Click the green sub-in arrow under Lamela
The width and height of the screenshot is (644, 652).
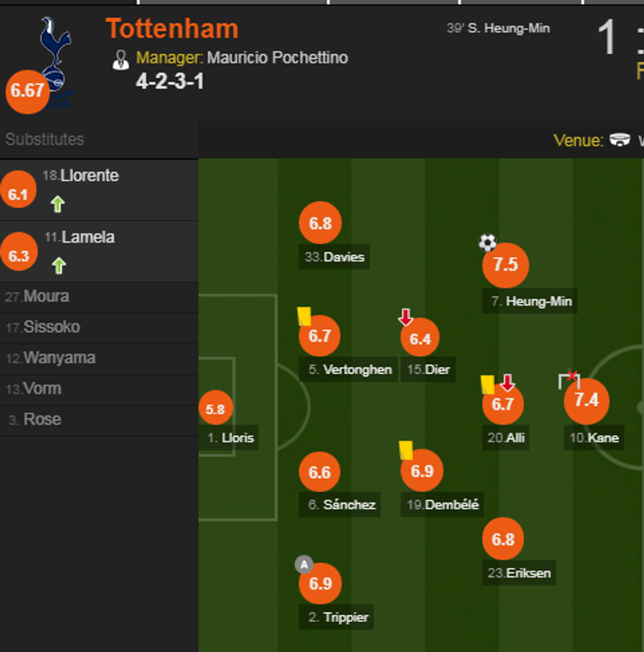(x=58, y=266)
